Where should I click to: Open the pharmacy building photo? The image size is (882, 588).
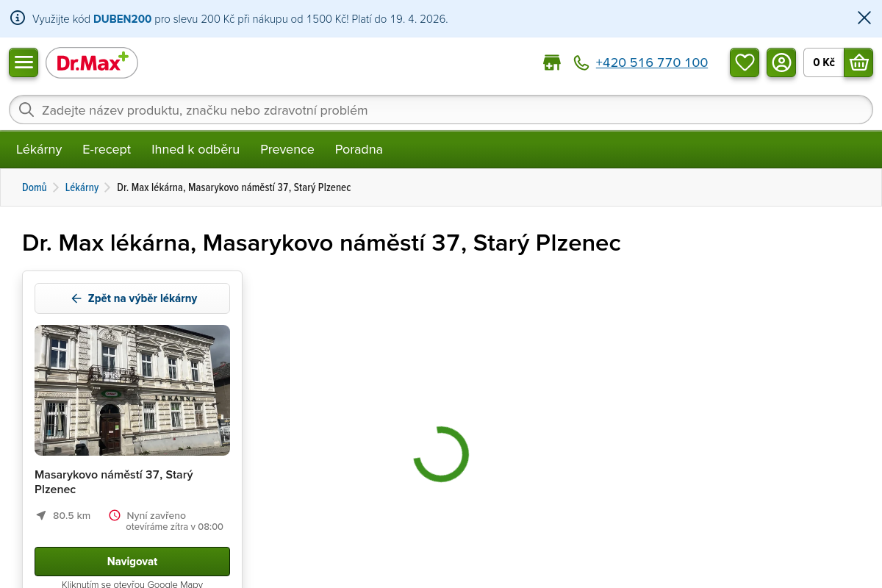point(132,390)
